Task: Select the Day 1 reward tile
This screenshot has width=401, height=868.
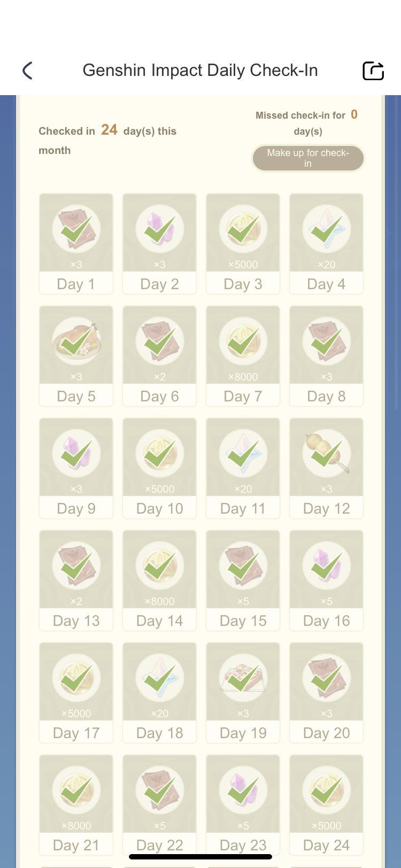Action: pos(76,244)
